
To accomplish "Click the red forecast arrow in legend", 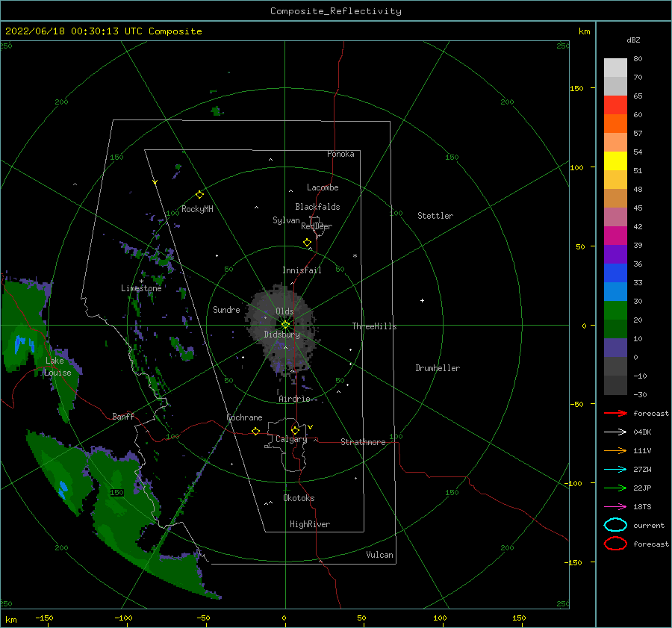I will pos(615,413).
